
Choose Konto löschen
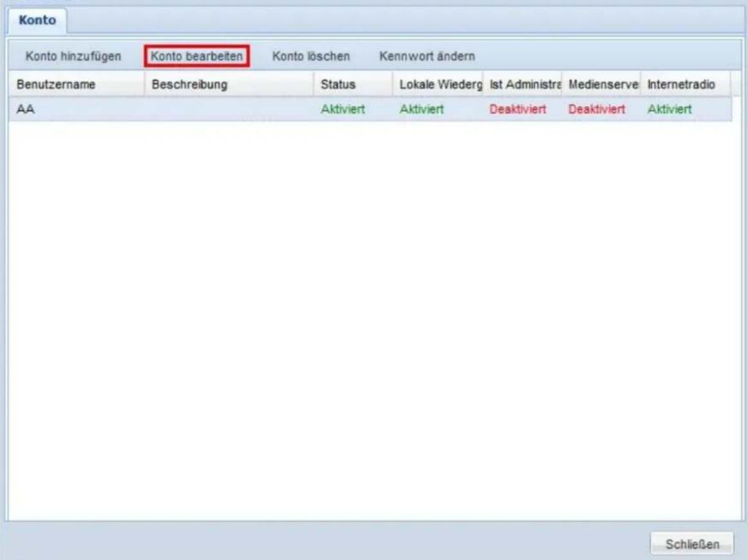click(x=311, y=56)
